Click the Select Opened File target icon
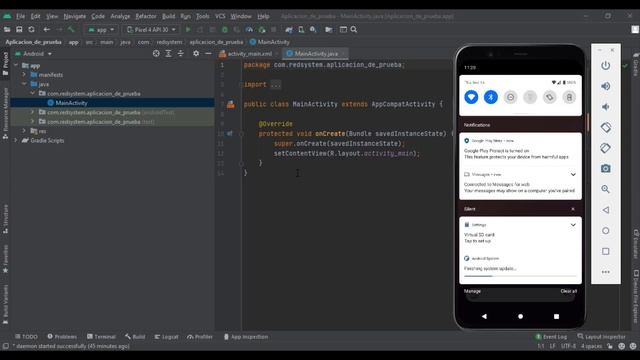640x360 pixels. 156,53
